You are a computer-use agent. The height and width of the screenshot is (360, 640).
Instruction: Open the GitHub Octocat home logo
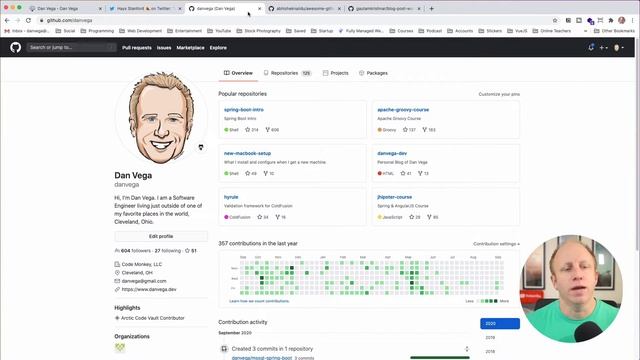tap(16, 47)
